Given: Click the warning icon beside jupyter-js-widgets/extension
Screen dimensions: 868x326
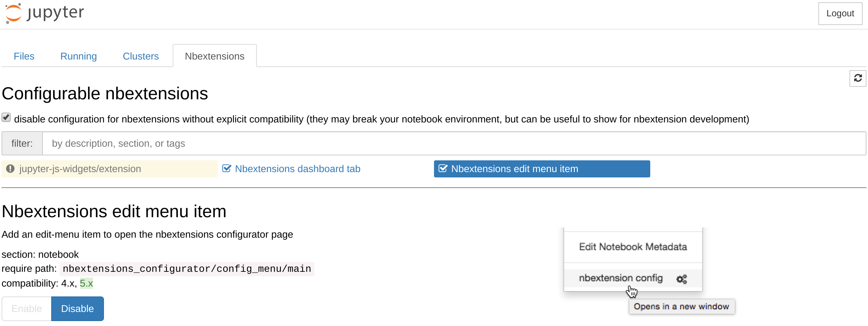Looking at the screenshot, I should [10, 169].
